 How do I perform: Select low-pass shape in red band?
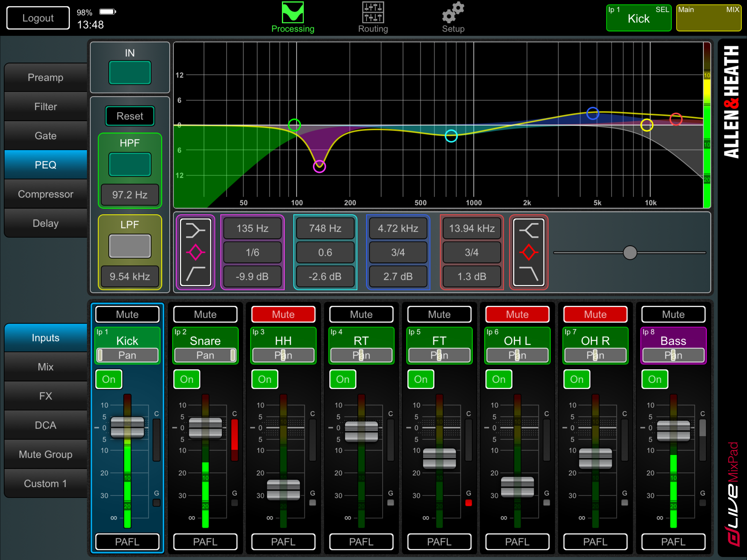click(x=529, y=273)
